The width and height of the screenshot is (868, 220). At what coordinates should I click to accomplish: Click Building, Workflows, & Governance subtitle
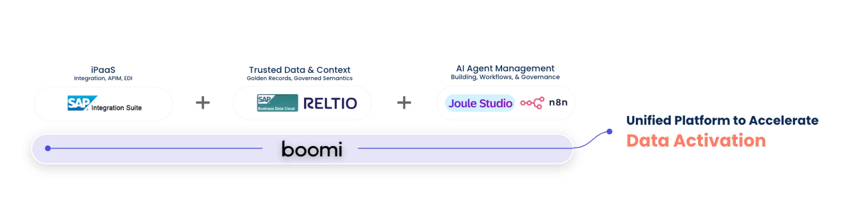click(505, 77)
